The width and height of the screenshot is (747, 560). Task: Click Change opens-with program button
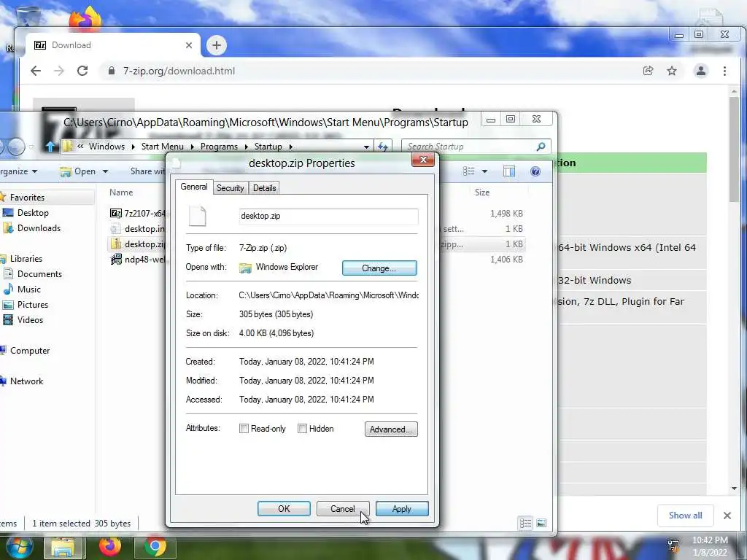[x=379, y=268]
